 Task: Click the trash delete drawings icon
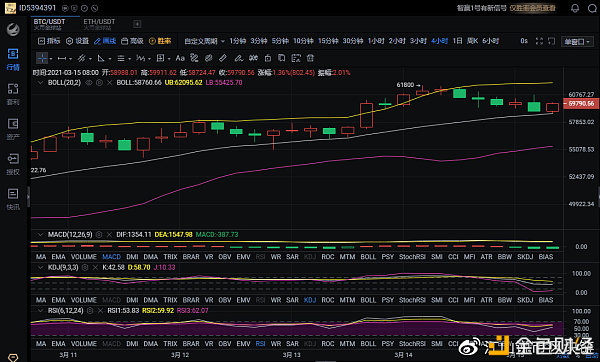pyautogui.click(x=310, y=58)
